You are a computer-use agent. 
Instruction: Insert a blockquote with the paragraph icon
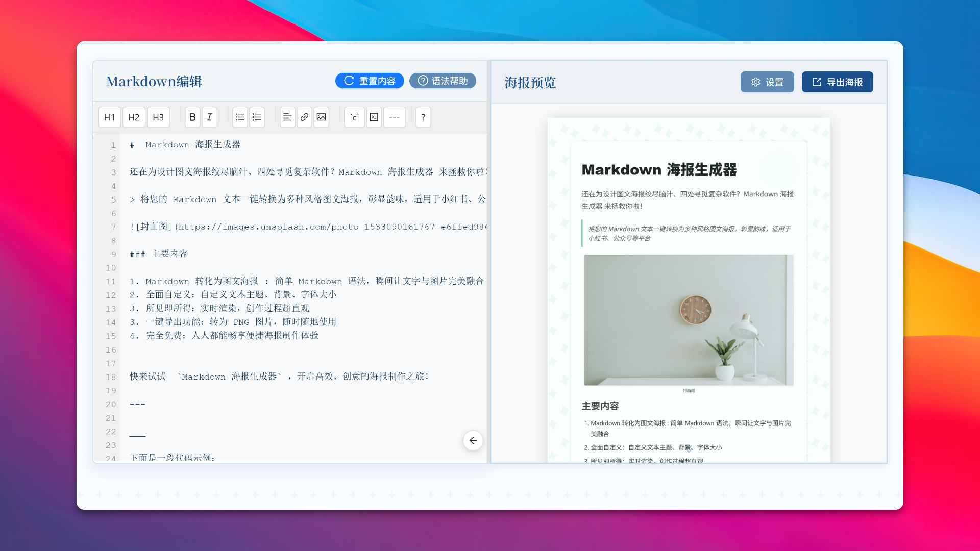(287, 117)
